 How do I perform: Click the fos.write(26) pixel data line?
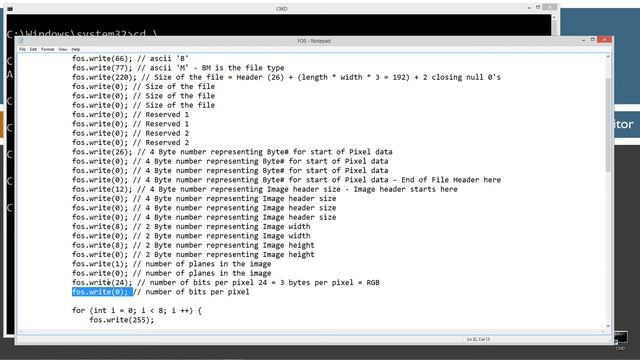tap(232, 152)
